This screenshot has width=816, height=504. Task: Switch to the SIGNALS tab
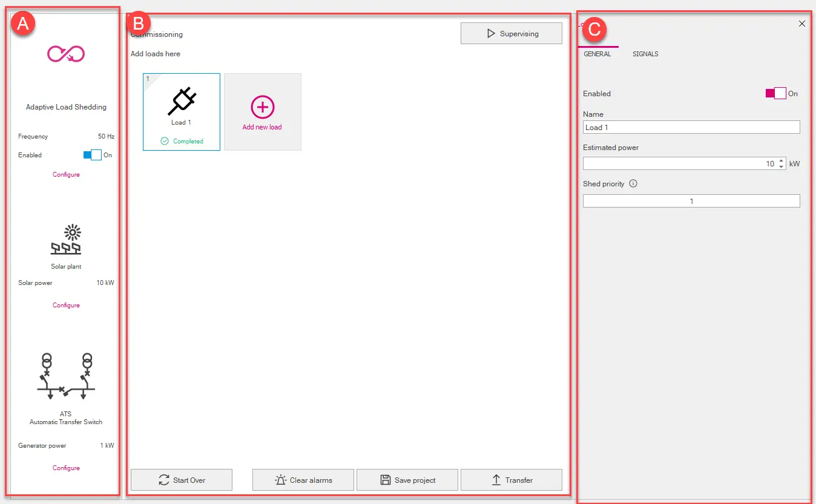click(x=645, y=54)
